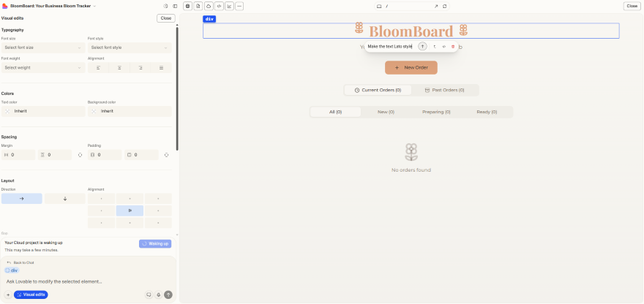
Task: Toggle the sidebar panel layout icon
Action: 175,6
